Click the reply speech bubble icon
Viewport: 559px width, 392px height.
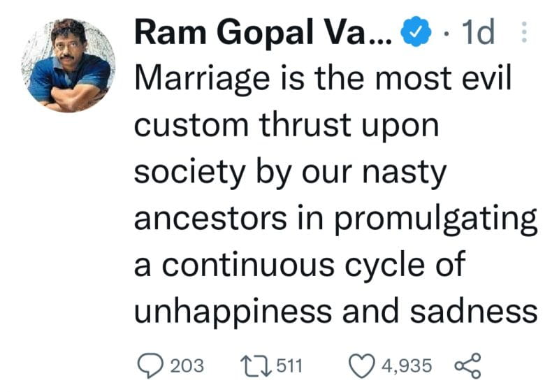coord(150,365)
